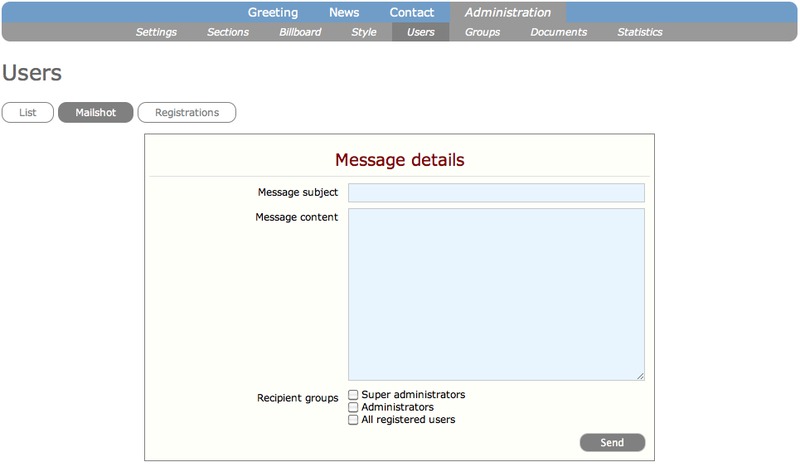
Task: Open Billboard submenu
Action: [300, 32]
